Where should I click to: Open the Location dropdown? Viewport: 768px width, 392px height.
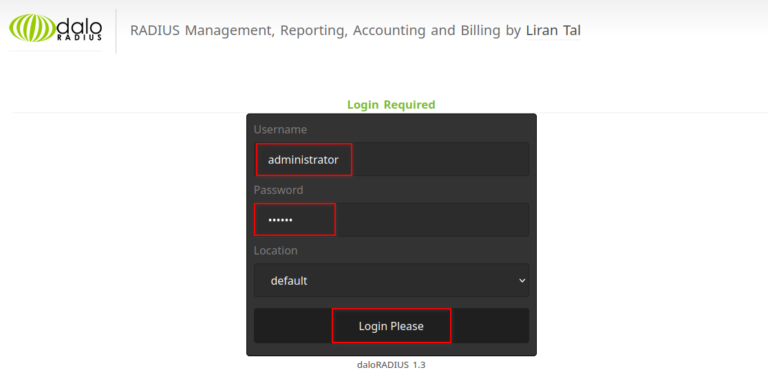pyautogui.click(x=391, y=280)
